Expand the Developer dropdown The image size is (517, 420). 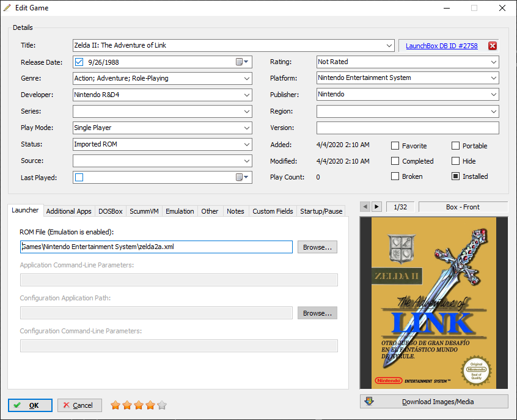coord(247,95)
